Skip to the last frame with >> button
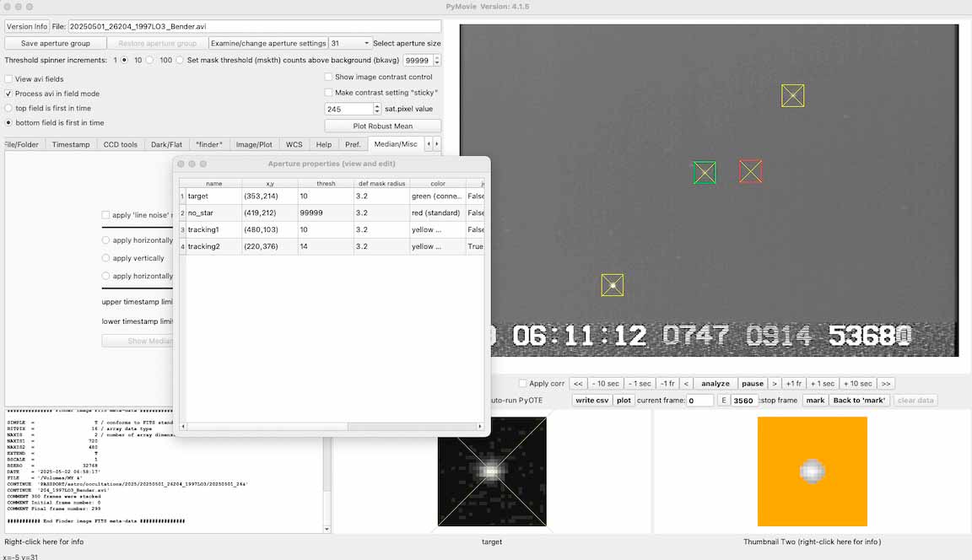This screenshot has height=560, width=972. pyautogui.click(x=885, y=383)
